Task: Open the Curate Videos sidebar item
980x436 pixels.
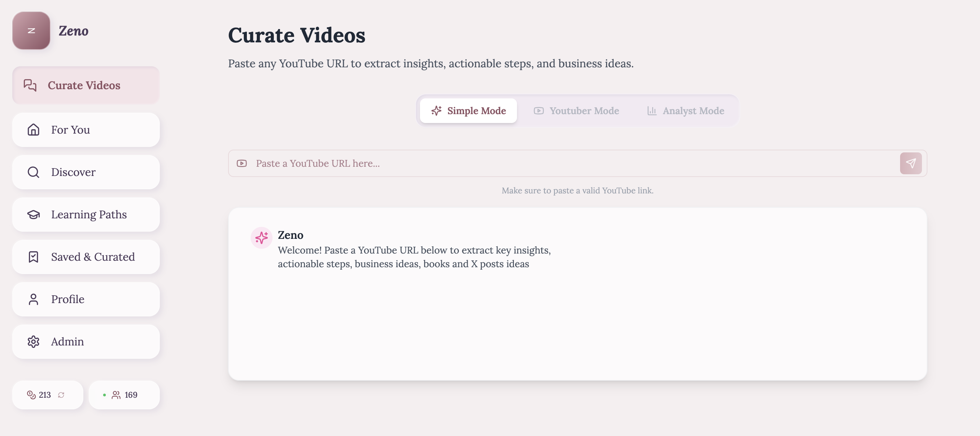Action: 86,85
